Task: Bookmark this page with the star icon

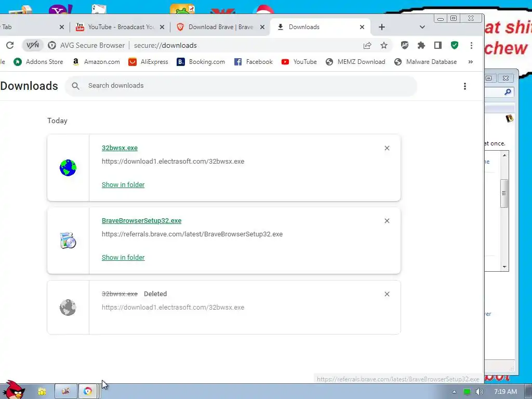Action: click(384, 46)
